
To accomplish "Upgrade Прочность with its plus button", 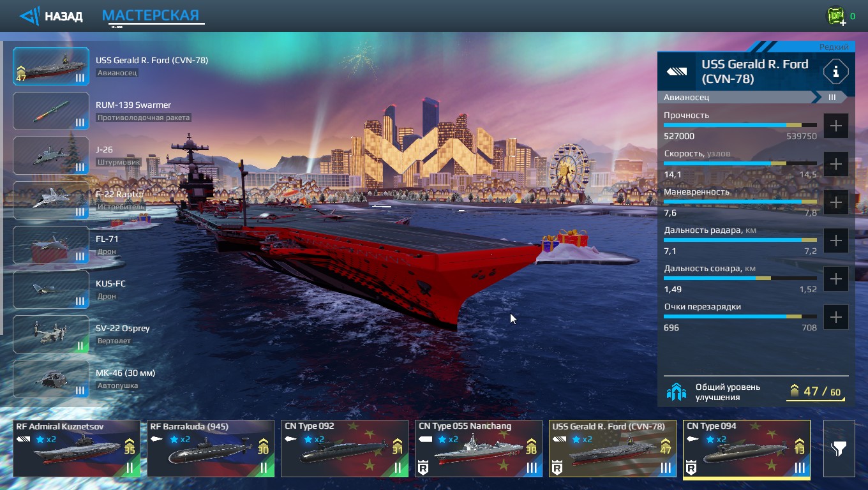I will (835, 126).
